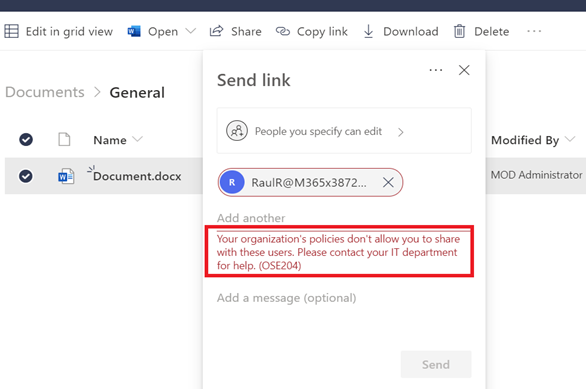586x389 pixels.
Task: Click the Word icon beside Open
Action: (x=134, y=31)
